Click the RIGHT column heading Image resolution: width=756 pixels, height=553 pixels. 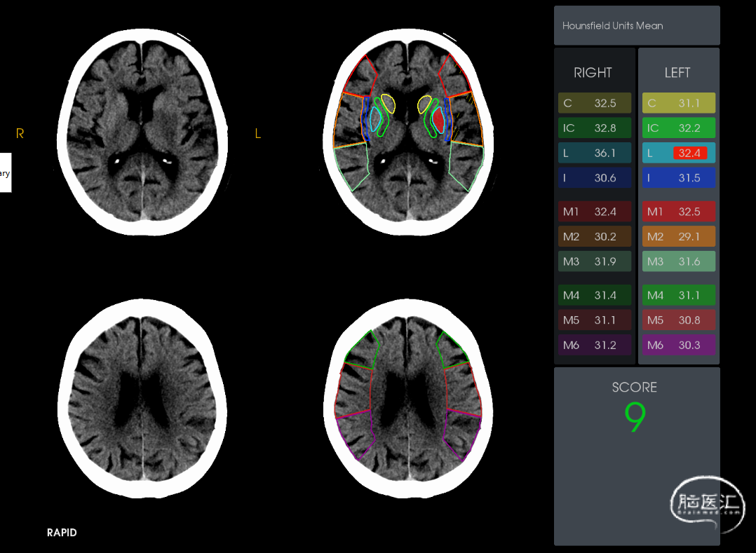(593, 73)
